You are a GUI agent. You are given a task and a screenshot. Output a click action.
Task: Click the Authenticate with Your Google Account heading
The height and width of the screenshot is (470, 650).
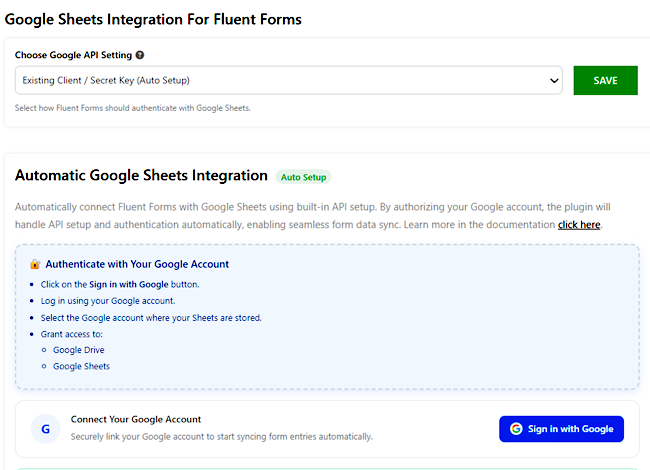(x=137, y=264)
